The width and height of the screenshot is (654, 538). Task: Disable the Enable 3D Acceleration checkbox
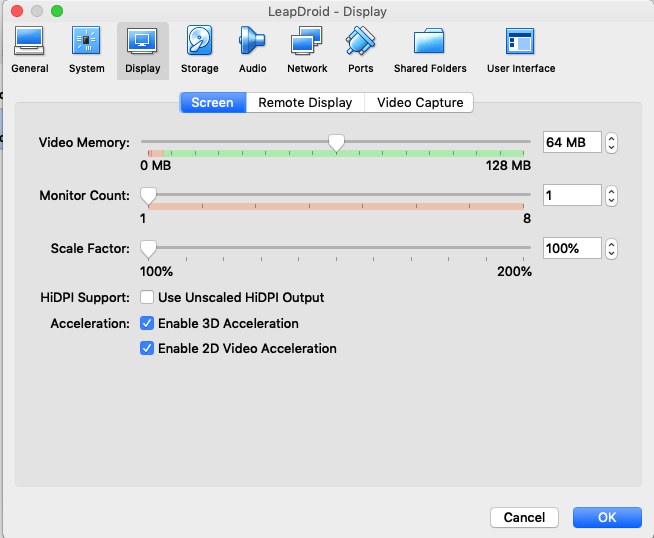147,323
